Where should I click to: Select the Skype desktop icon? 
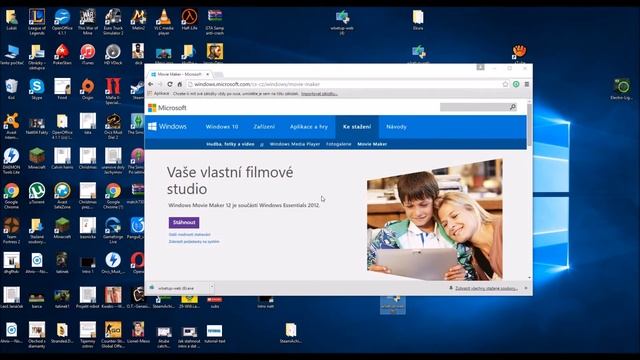click(37, 89)
